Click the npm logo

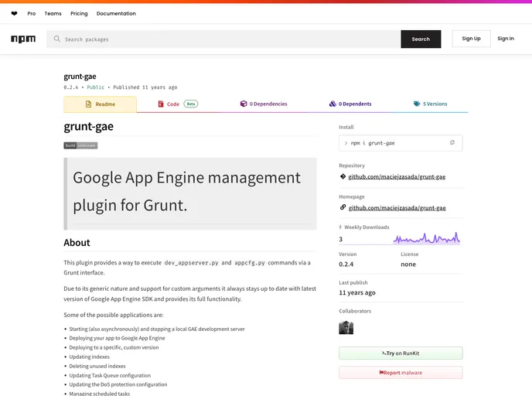[x=23, y=39]
